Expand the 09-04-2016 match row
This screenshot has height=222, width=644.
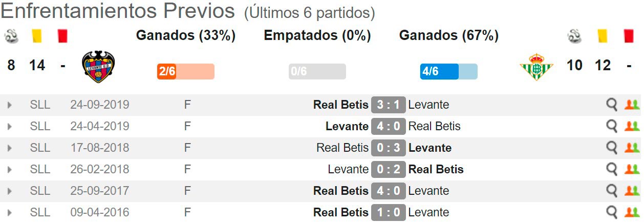click(9, 213)
